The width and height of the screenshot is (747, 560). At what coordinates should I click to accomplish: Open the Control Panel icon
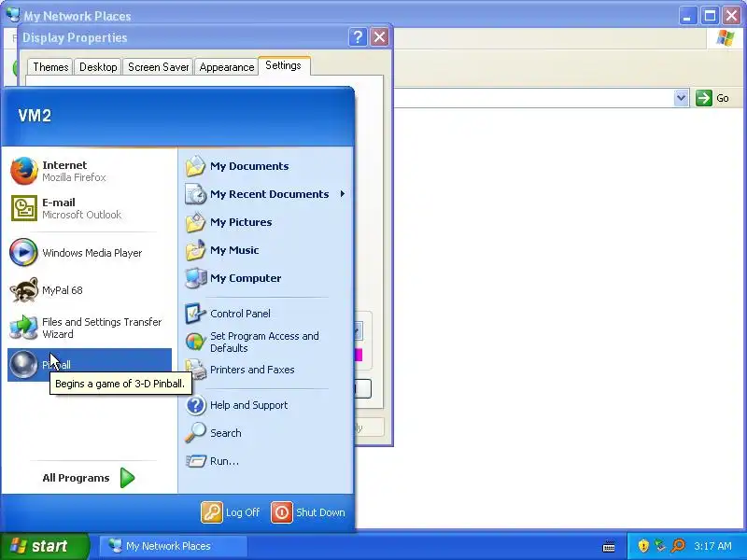(195, 314)
